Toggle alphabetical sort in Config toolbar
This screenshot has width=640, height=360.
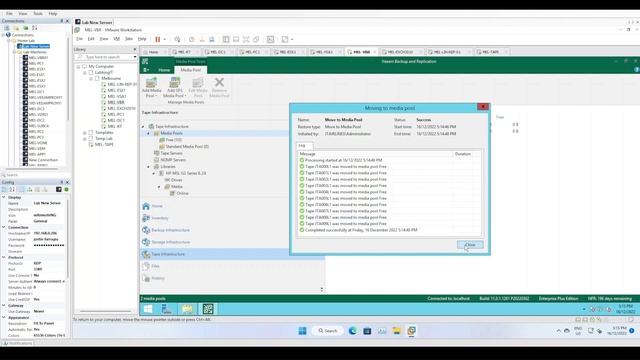12,189
